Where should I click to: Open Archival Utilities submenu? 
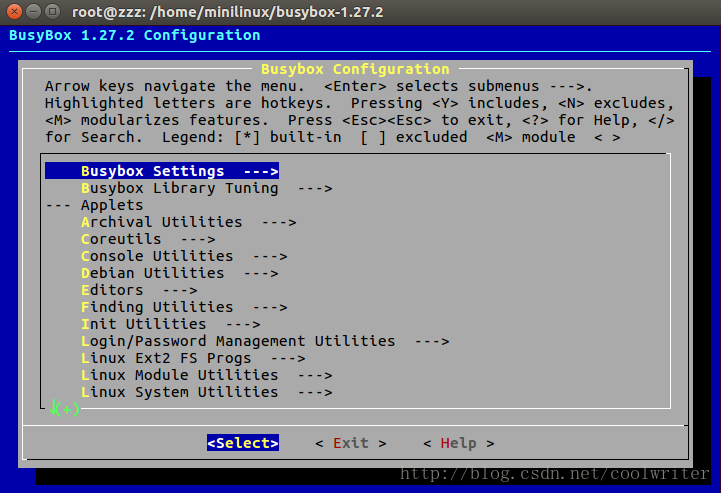[189, 222]
